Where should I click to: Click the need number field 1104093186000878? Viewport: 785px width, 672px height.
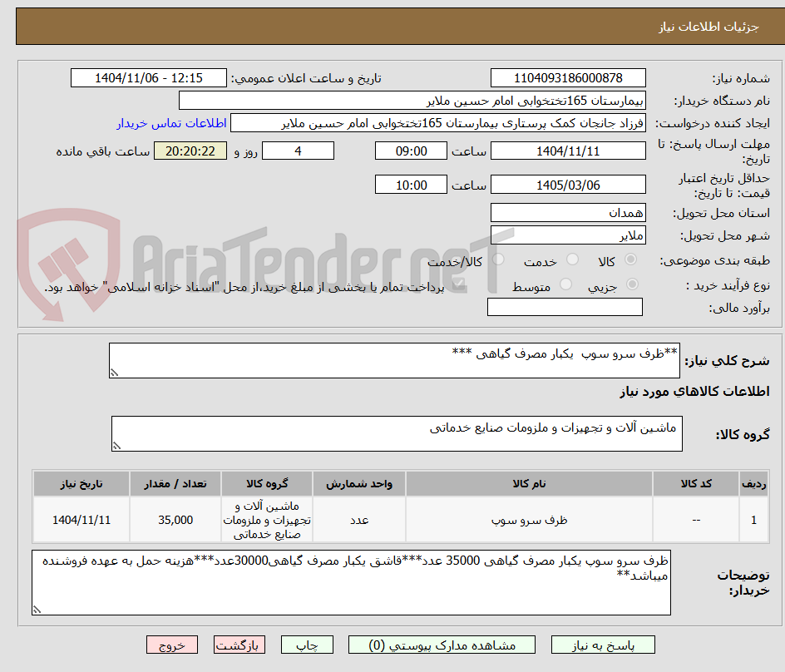(568, 78)
